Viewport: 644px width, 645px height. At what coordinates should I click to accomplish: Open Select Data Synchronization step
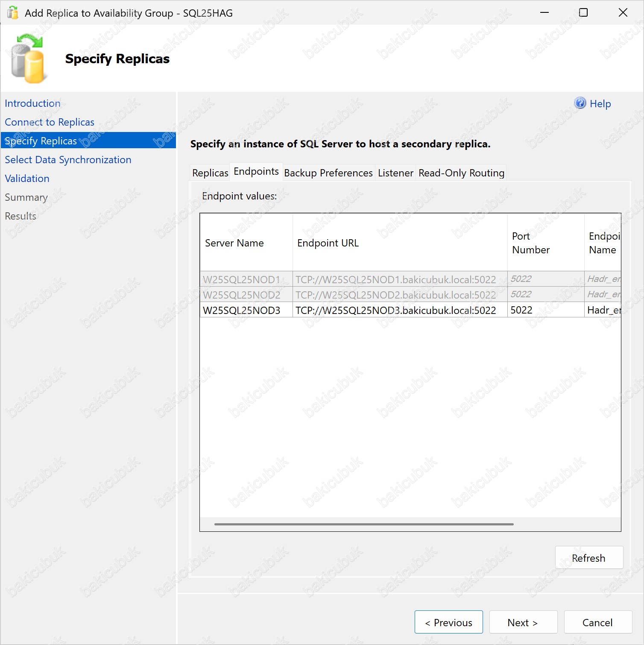click(x=68, y=160)
